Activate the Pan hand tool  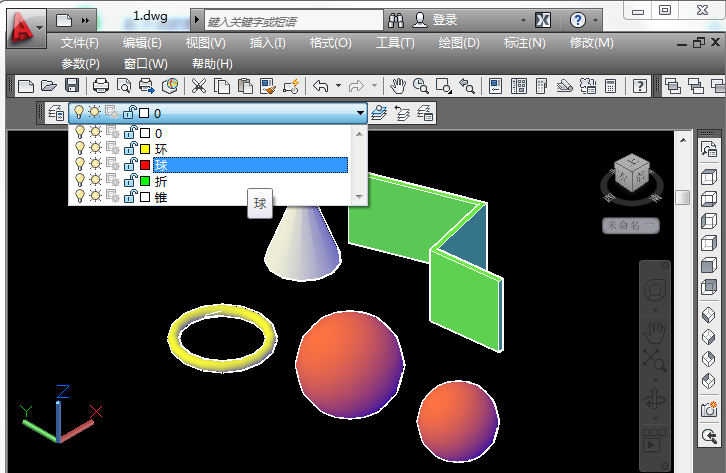coord(397,86)
